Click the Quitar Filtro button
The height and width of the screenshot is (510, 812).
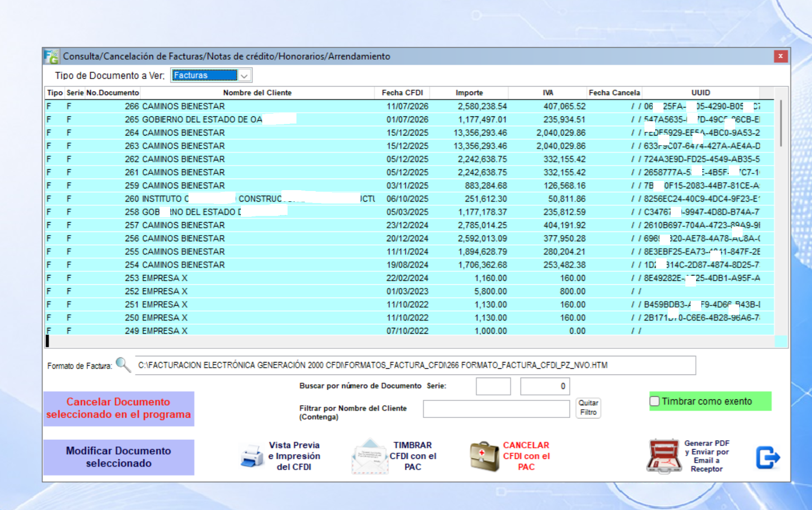[588, 408]
